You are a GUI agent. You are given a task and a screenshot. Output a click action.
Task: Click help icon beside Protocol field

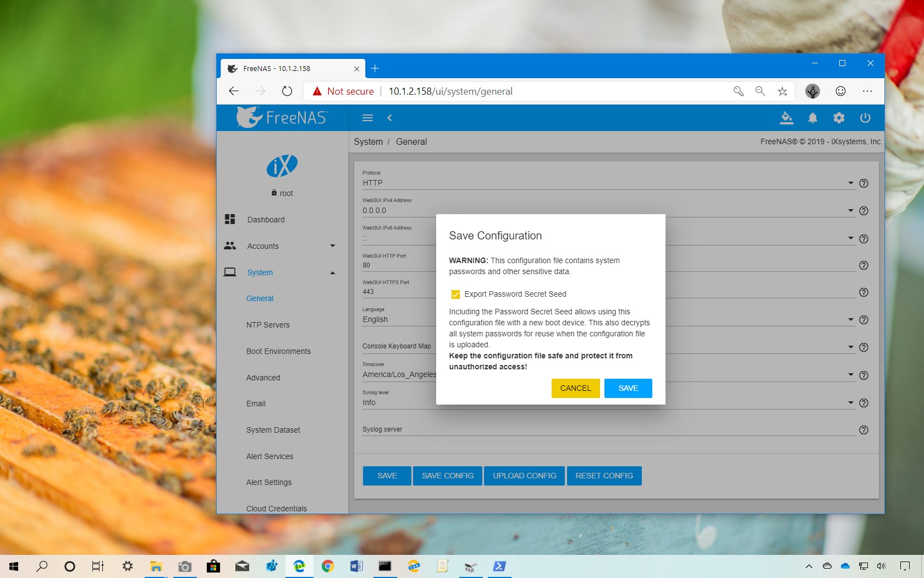point(864,183)
